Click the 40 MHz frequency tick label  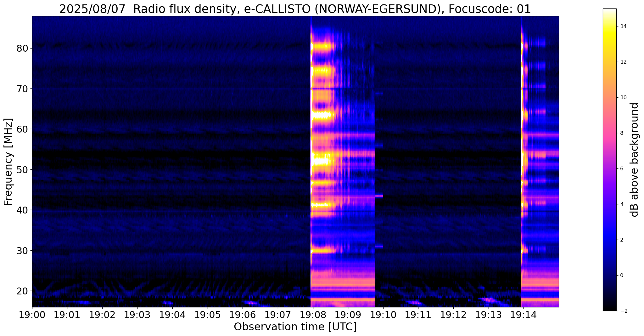click(x=22, y=210)
